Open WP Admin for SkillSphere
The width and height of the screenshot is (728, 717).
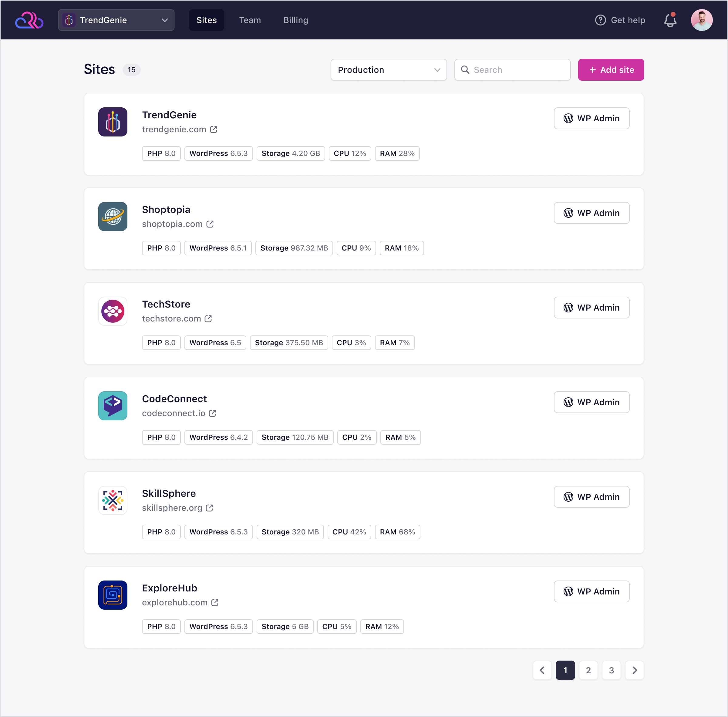coord(591,497)
